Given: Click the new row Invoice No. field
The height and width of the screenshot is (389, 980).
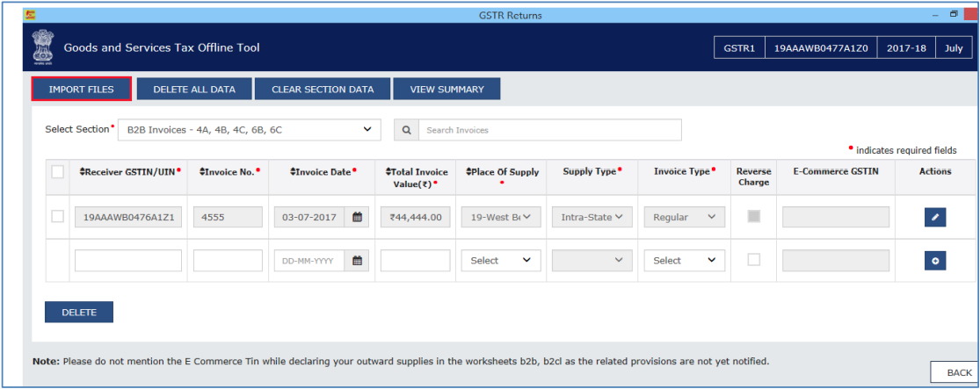Looking at the screenshot, I should click(228, 261).
